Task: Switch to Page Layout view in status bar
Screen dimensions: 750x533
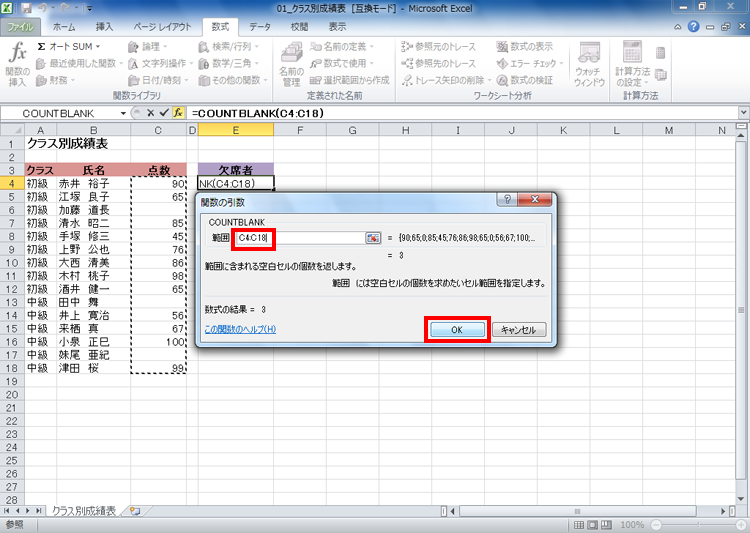Action: coord(592,525)
